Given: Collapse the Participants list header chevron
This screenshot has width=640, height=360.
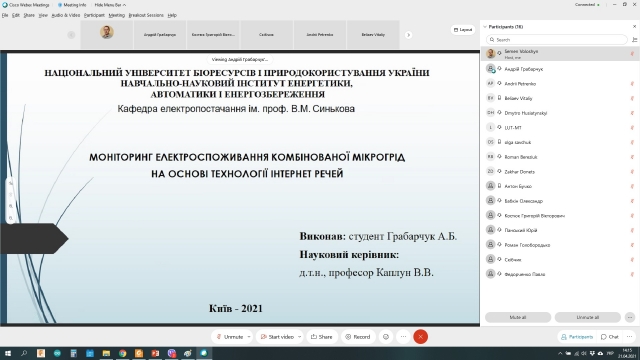Looking at the screenshot, I should tap(485, 27).
